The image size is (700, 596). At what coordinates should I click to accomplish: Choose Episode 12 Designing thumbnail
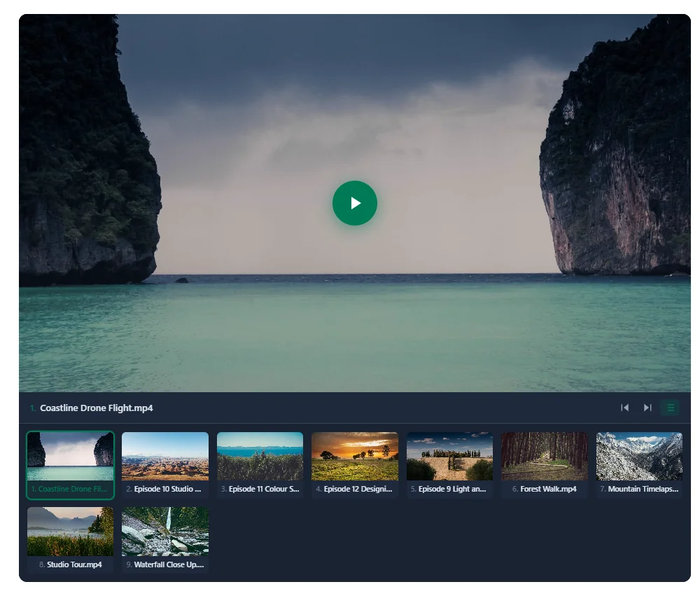click(355, 464)
